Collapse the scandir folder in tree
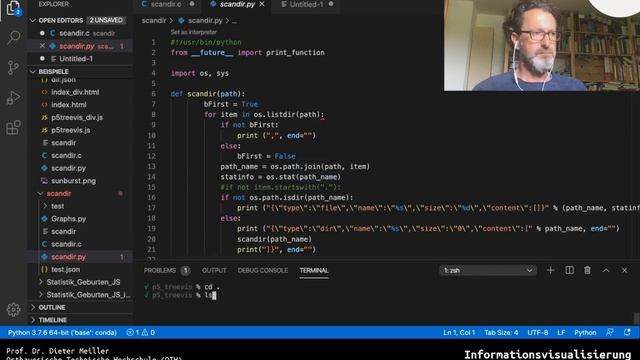This screenshot has width=640, height=360. pyautogui.click(x=40, y=193)
